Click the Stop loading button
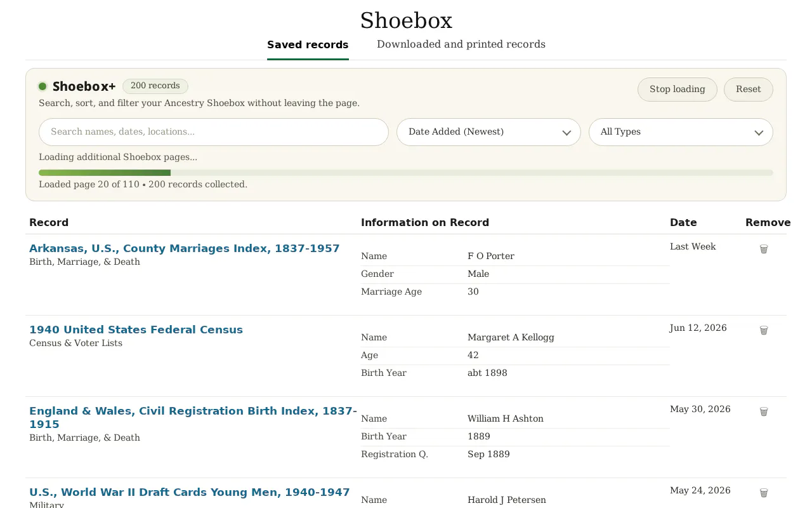 click(677, 90)
